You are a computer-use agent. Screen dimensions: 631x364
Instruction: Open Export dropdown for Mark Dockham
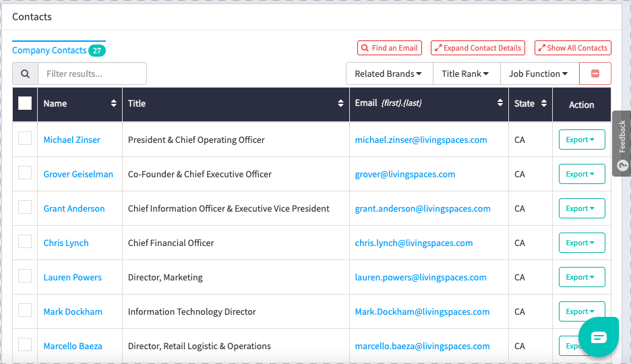tap(582, 311)
